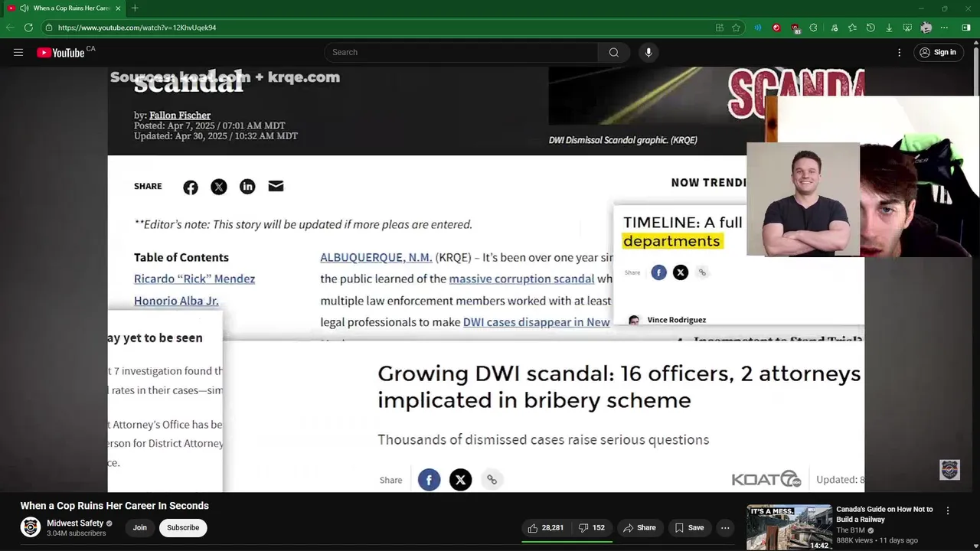Refresh the current page
The image size is (980, 551).
click(x=28, y=28)
